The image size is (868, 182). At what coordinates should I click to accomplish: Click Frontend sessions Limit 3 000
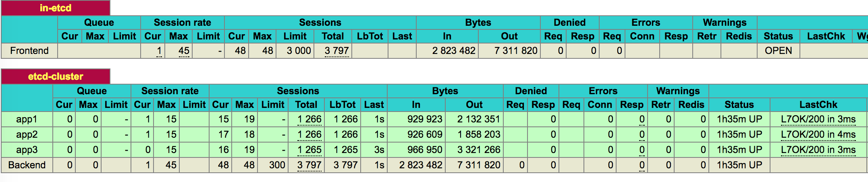(x=299, y=51)
